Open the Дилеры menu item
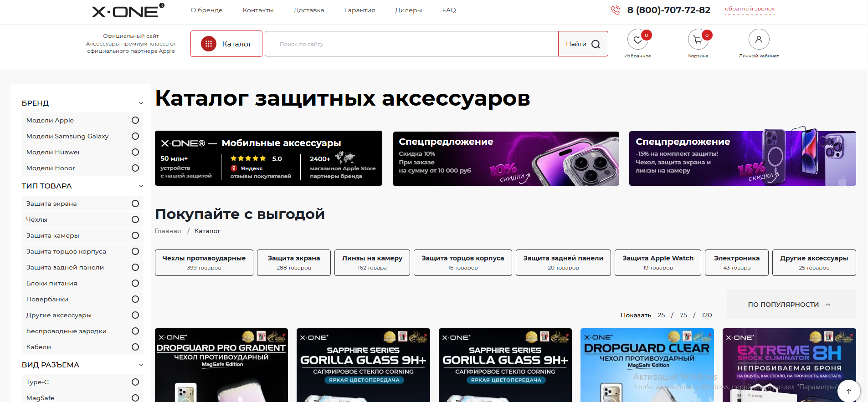The width and height of the screenshot is (868, 402). tap(408, 10)
